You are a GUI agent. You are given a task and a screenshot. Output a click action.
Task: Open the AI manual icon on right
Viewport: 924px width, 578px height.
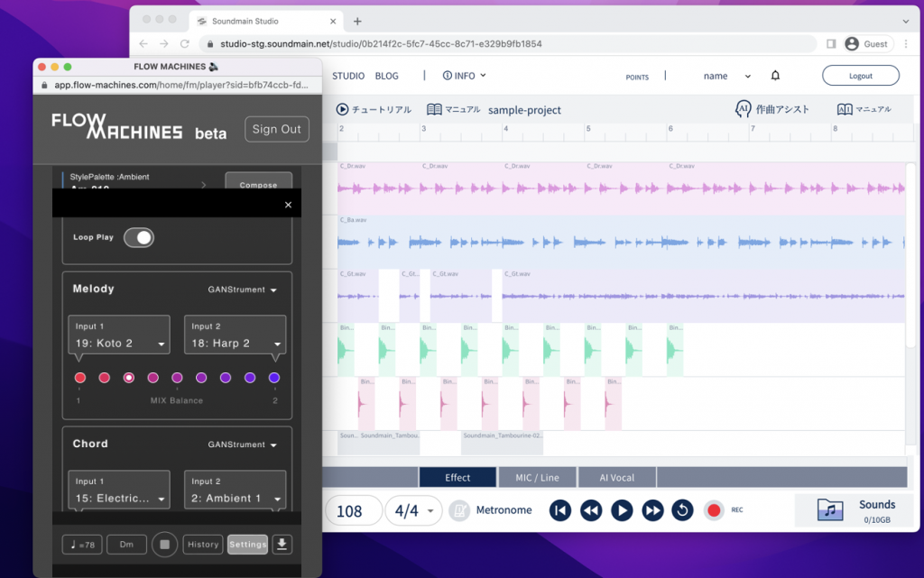tap(845, 109)
